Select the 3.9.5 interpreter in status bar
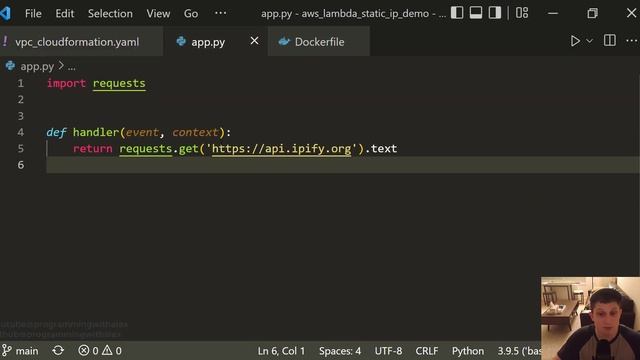This screenshot has height=360, width=640. 519,351
